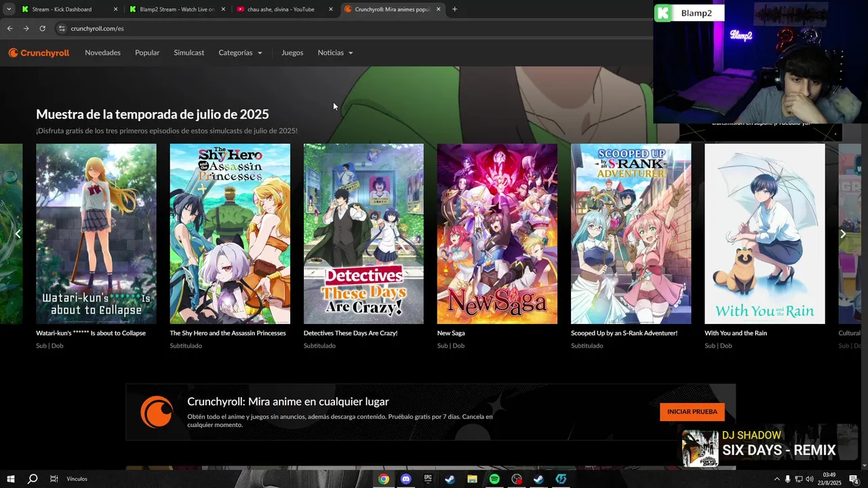
Task: Open Spotify from the taskbar
Action: (x=494, y=479)
